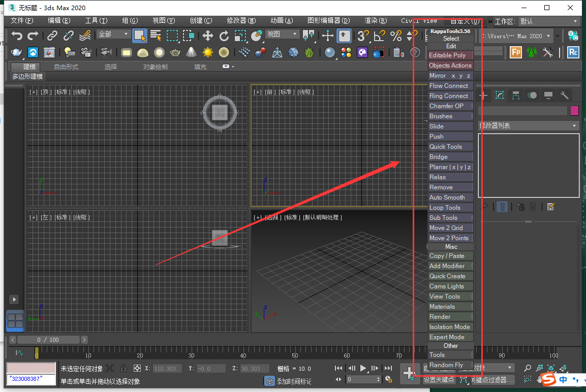Switch to the 对象绘制 ribbon tab
Screen dimensions: 586x392
(155, 67)
